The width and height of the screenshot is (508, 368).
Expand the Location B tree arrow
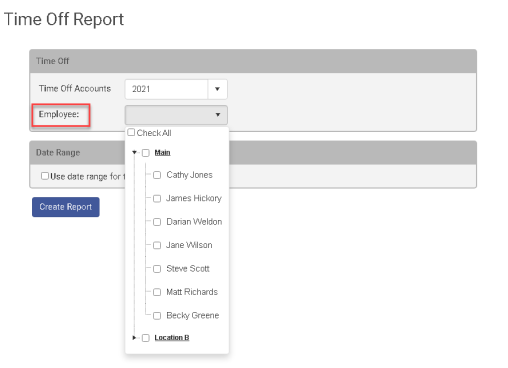134,338
